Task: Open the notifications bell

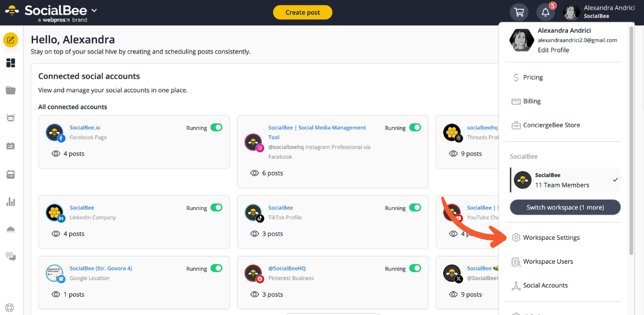Action: pyautogui.click(x=545, y=12)
